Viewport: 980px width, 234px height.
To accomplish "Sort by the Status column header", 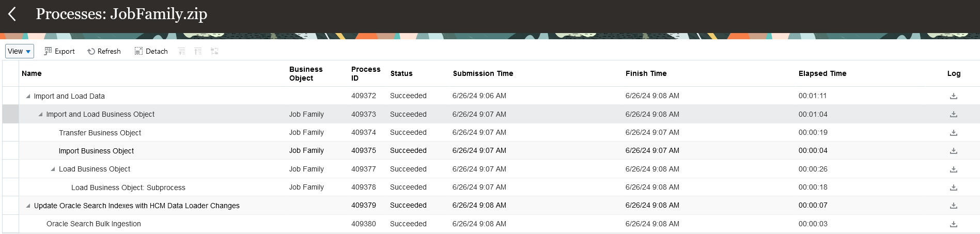I will [x=401, y=73].
